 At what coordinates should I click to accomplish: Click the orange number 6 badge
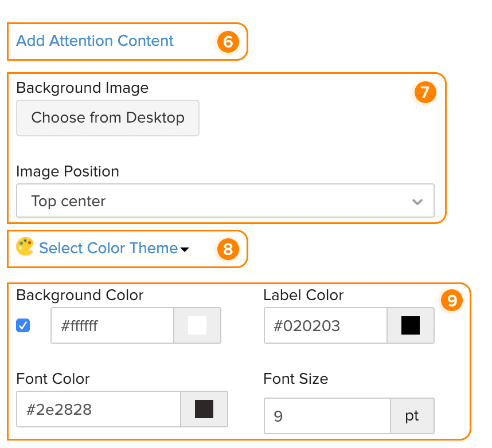[228, 41]
